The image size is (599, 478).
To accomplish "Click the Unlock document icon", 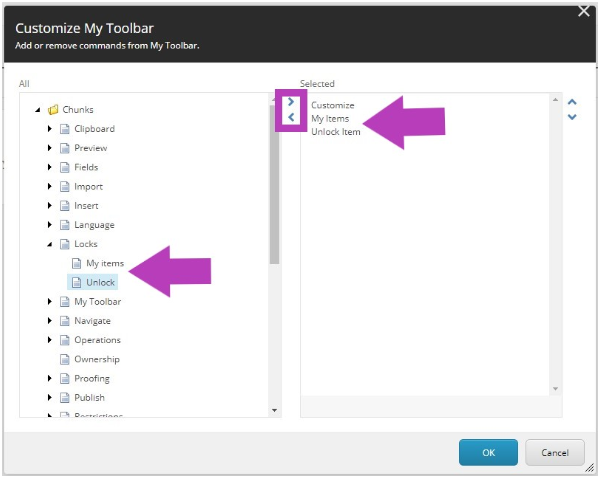I will click(x=76, y=283).
